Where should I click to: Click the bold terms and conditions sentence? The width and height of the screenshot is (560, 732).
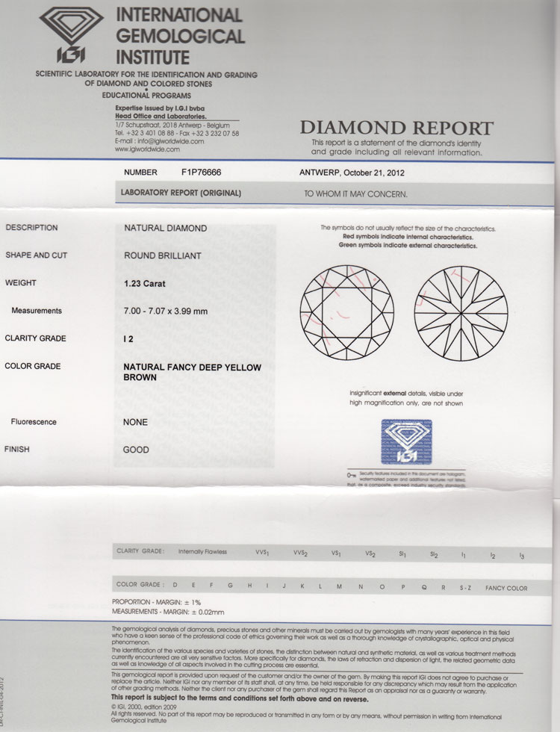(240, 699)
